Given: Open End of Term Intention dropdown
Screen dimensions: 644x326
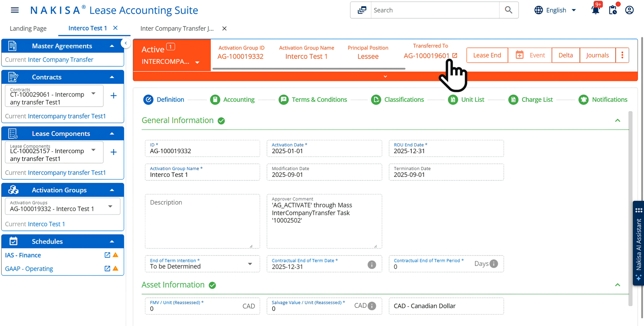Looking at the screenshot, I should coord(250,264).
